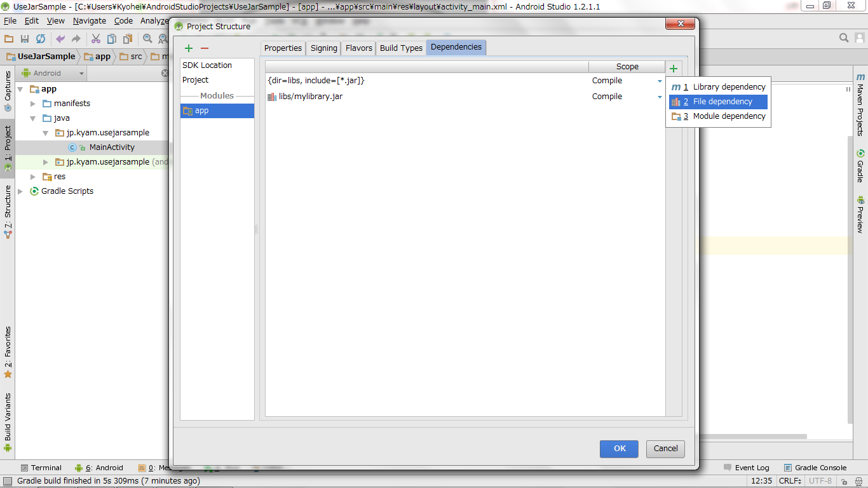Screen dimensions: 868x488
Task: Open the 6: Android tool window
Action: tap(99, 468)
